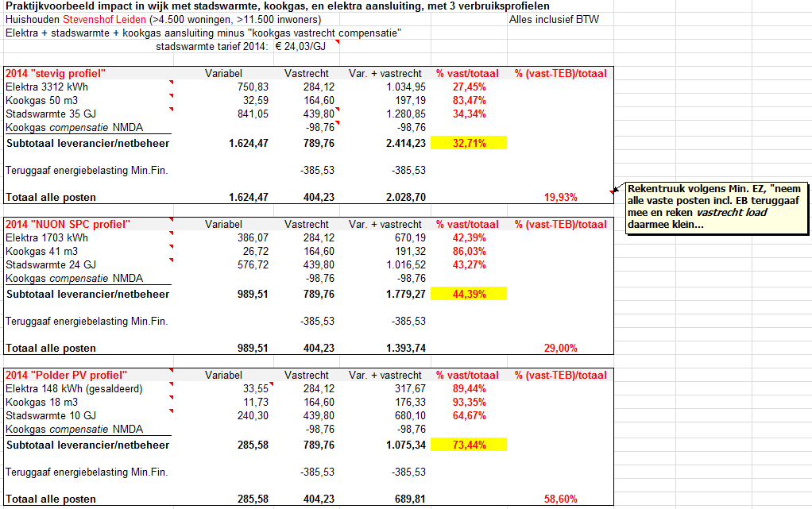Select the variable value 11,73
Image resolution: width=812 pixels, height=509 pixels.
(256, 402)
